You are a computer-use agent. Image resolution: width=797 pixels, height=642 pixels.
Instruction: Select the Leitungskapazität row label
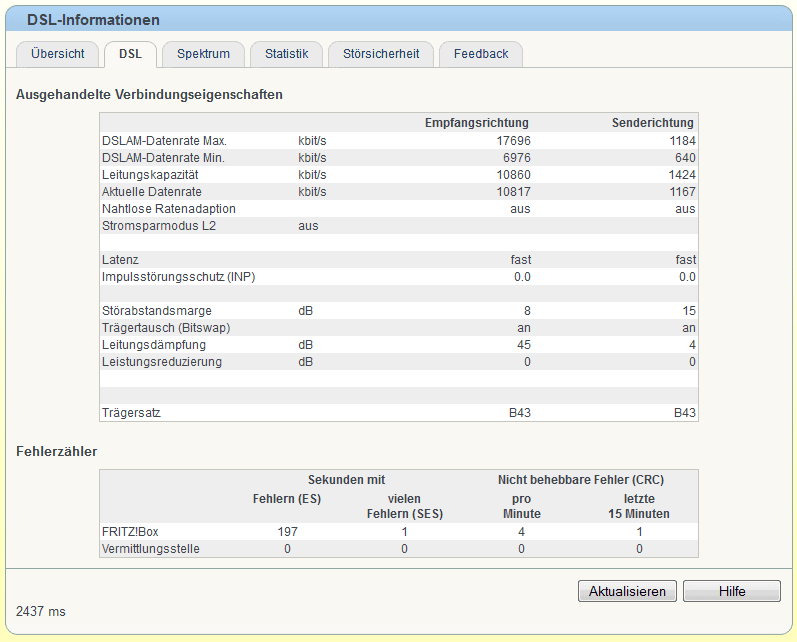tap(150, 175)
